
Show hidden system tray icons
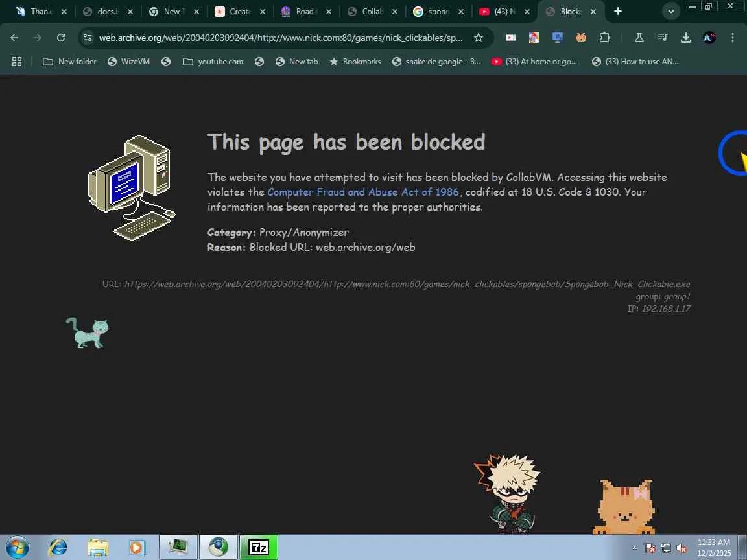click(634, 548)
